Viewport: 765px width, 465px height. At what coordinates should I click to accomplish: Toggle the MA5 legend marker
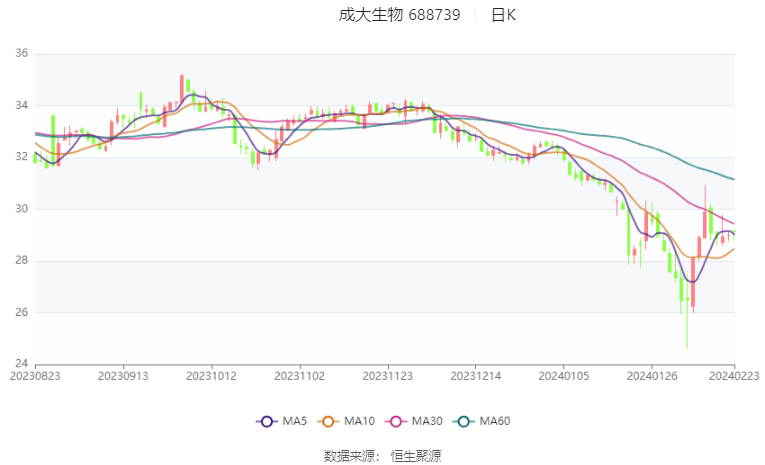click(x=267, y=422)
